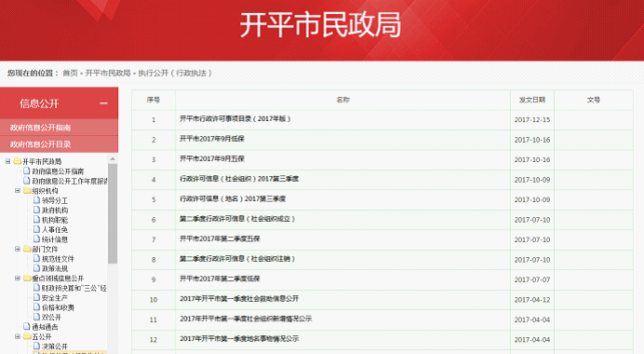
Task: Click the document icon beside 人事任免
Action: 36,229
